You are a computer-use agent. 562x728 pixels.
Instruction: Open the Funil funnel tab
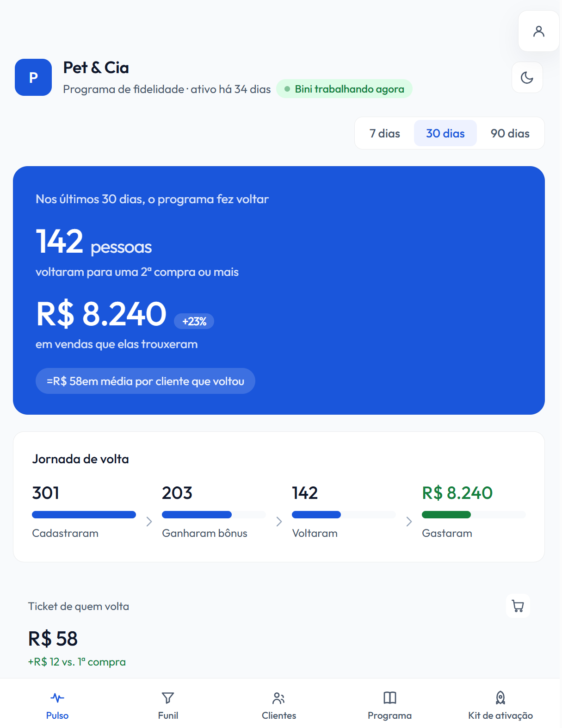point(168,705)
